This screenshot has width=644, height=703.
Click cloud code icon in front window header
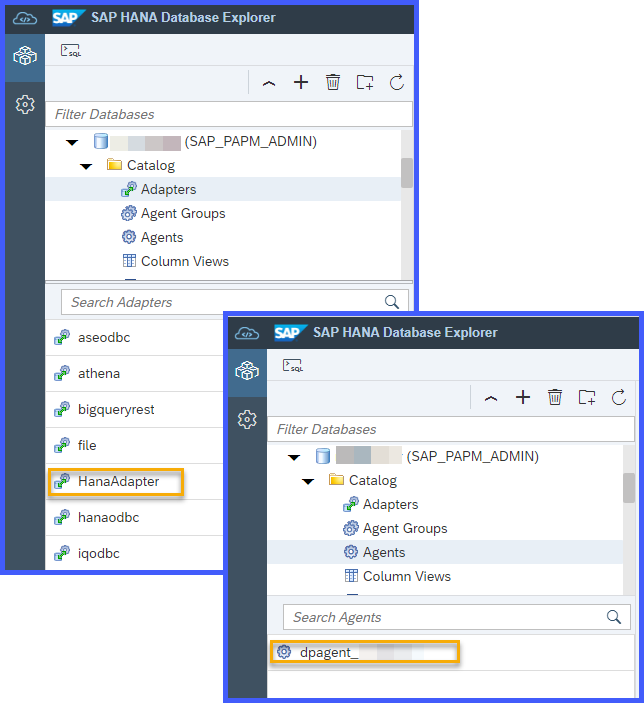247,334
